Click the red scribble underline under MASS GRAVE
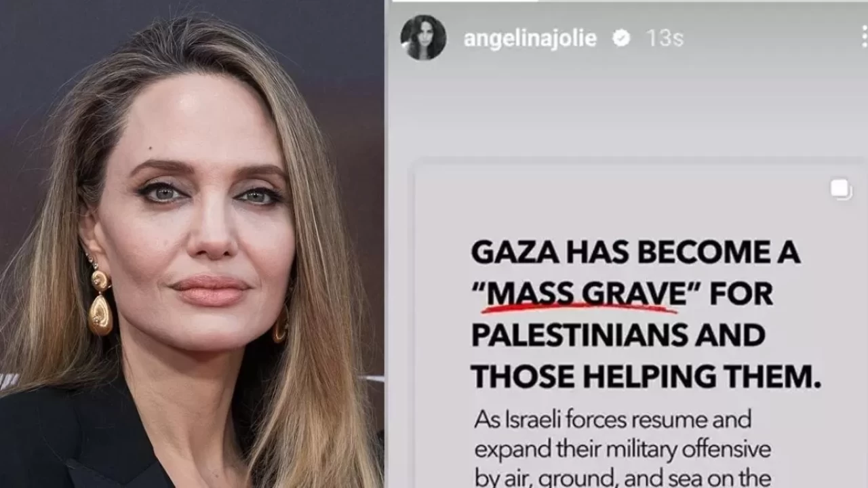 click(580, 309)
